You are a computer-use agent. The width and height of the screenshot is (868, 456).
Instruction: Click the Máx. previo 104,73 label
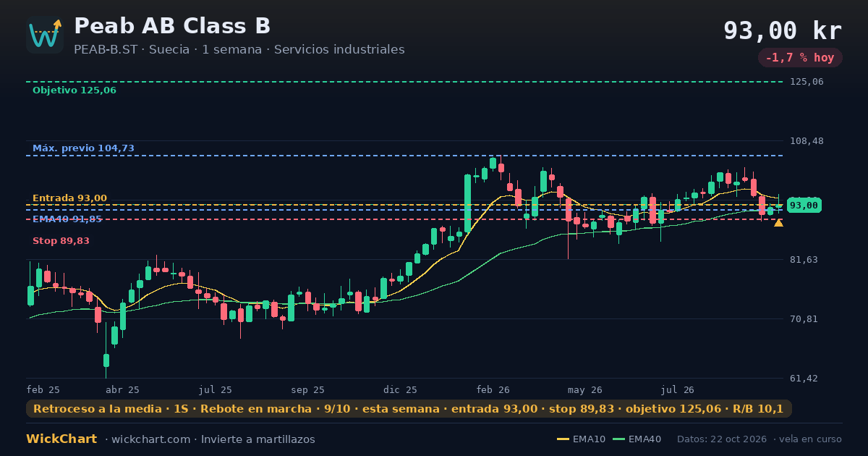pyautogui.click(x=83, y=148)
